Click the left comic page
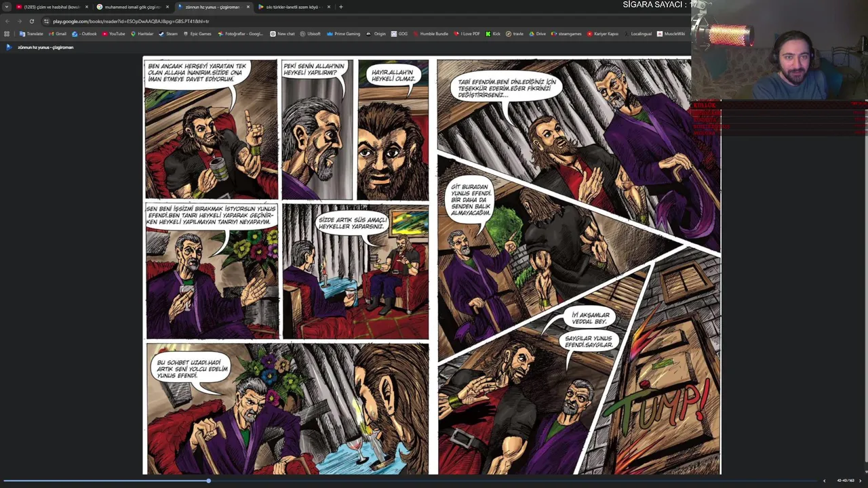 (x=288, y=266)
